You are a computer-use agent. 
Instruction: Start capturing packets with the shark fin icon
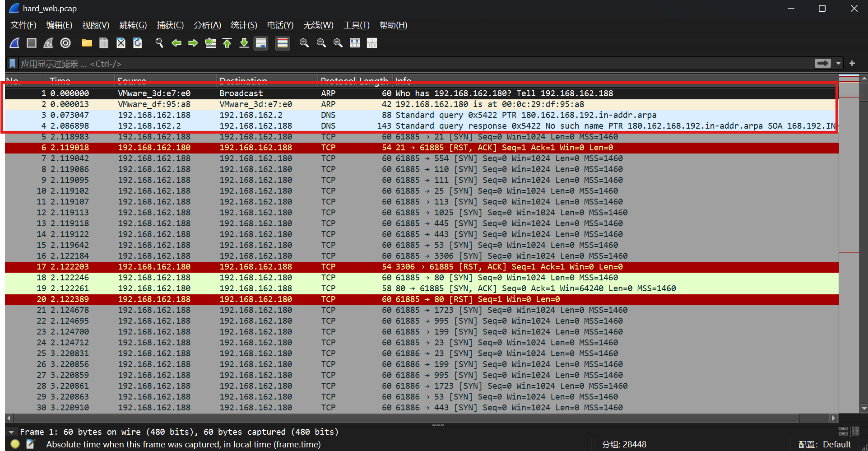[15, 43]
